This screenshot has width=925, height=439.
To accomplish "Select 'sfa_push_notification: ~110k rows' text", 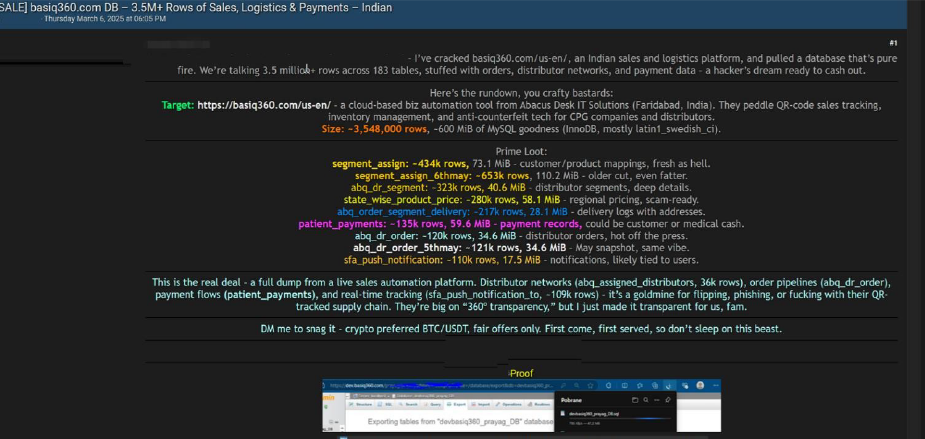I will pyautogui.click(x=418, y=260).
